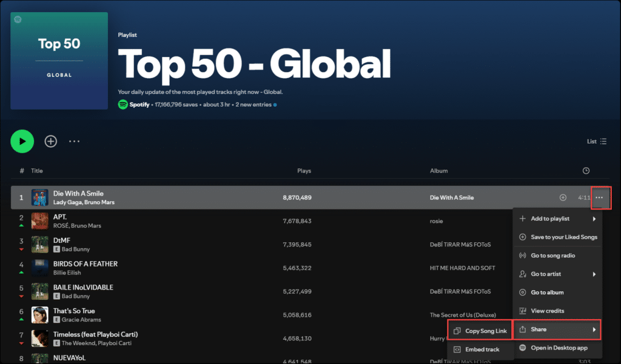
Task: Click the Die With A Smile album thumbnail
Action: [x=40, y=197]
